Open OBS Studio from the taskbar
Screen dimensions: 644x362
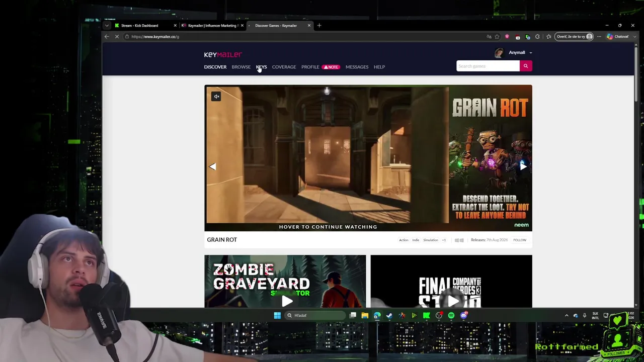coord(439,316)
